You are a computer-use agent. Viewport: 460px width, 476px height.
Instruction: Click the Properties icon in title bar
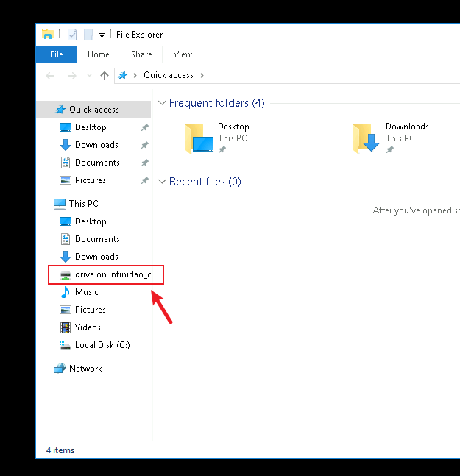pyautogui.click(x=72, y=35)
